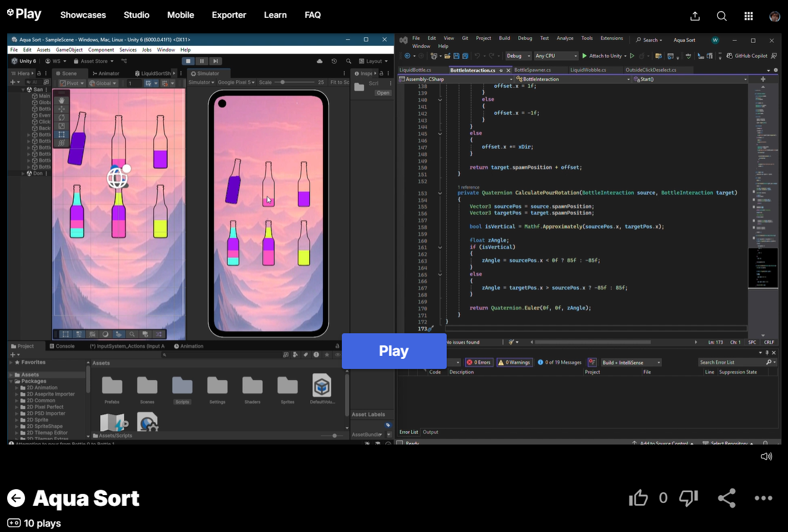Stop play mode in the Unity editor
Image resolution: width=788 pixels, height=532 pixels.
[188, 61]
